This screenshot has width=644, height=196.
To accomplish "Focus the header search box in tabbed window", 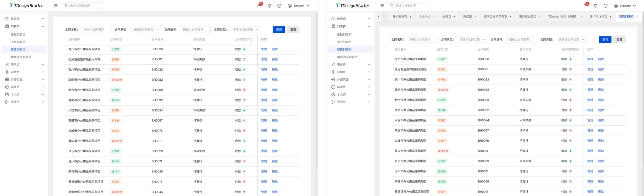I will pos(408,6).
